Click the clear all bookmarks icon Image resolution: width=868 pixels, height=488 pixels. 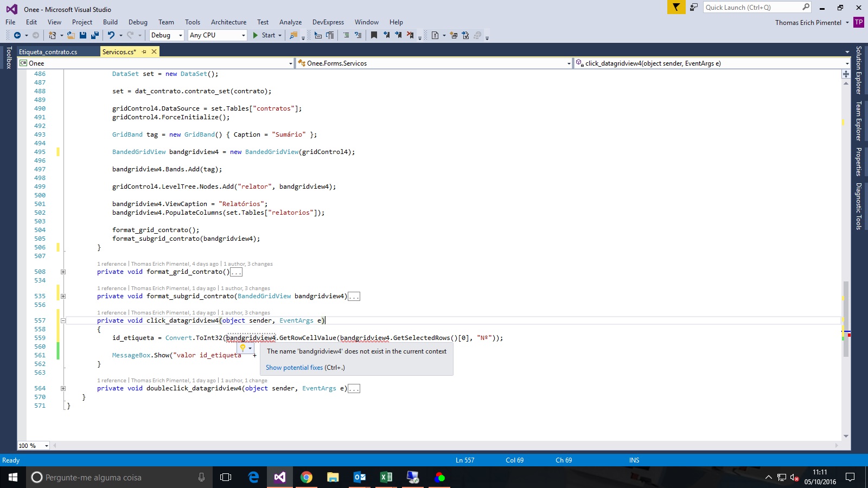tap(410, 35)
